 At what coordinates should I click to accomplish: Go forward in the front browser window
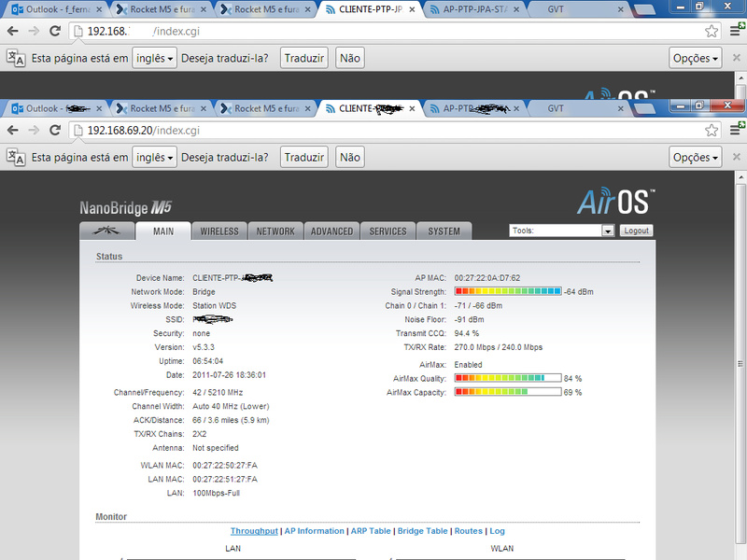coord(34,130)
